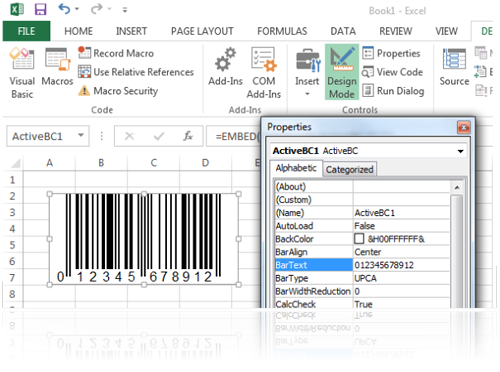Select column C header
The height and width of the screenshot is (372, 500).
point(153,163)
